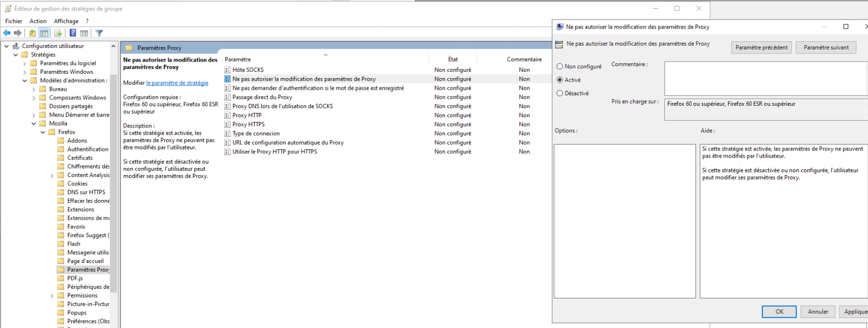The image size is (868, 328).
Task: Select the 'Désactivé' radio button
Action: pos(560,93)
